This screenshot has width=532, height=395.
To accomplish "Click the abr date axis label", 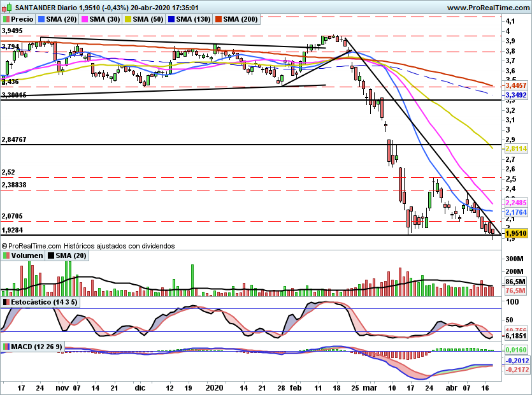I will click(451, 388).
